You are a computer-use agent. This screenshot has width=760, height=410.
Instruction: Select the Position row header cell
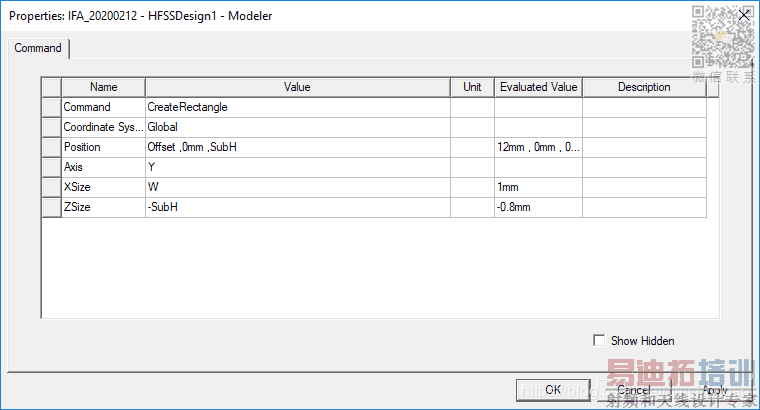51,147
